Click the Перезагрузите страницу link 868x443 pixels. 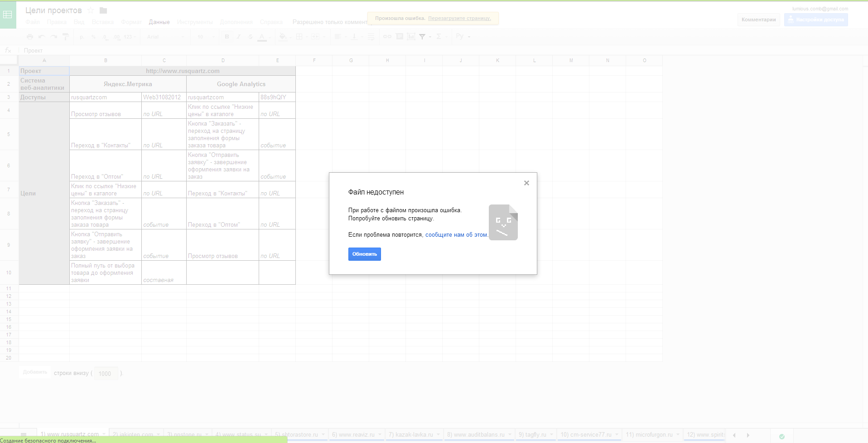pos(459,19)
